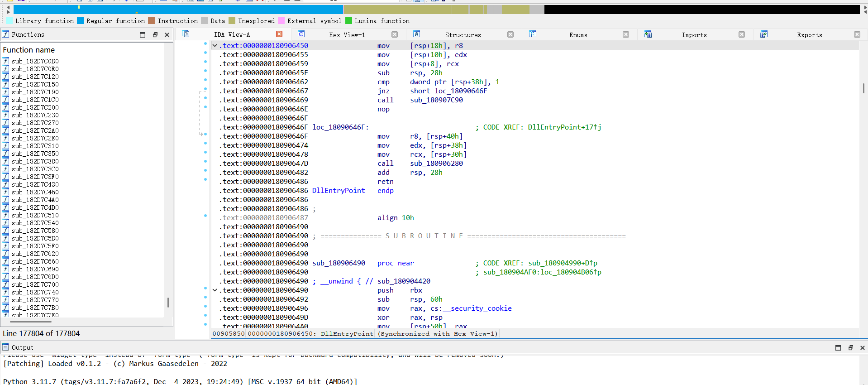Toggle breakpoint dot on push rbx line

click(205, 289)
